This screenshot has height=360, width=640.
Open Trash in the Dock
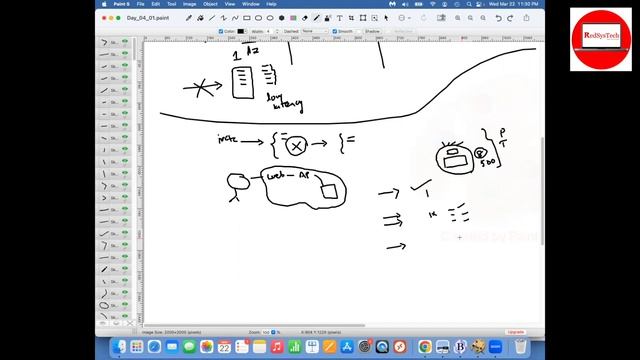tap(520, 347)
